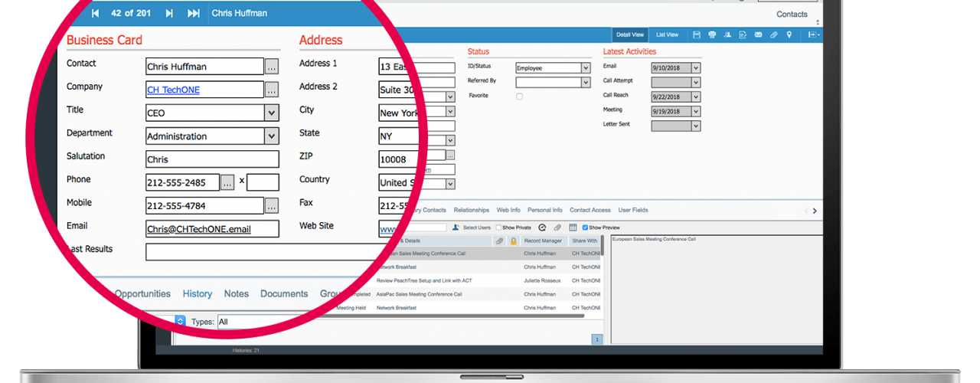Viewport: 980px width, 383px height.
Task: Click the map pin location icon
Action: tap(789, 34)
